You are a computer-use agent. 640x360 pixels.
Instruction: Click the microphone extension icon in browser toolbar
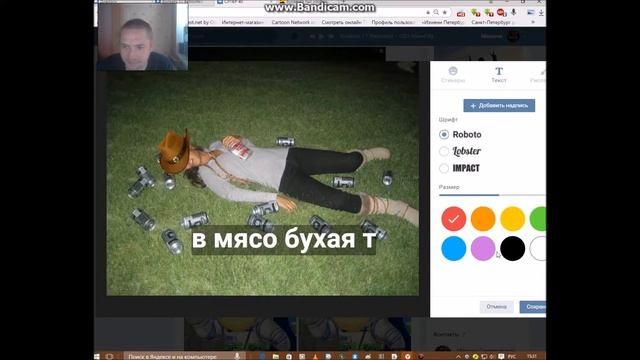(514, 13)
